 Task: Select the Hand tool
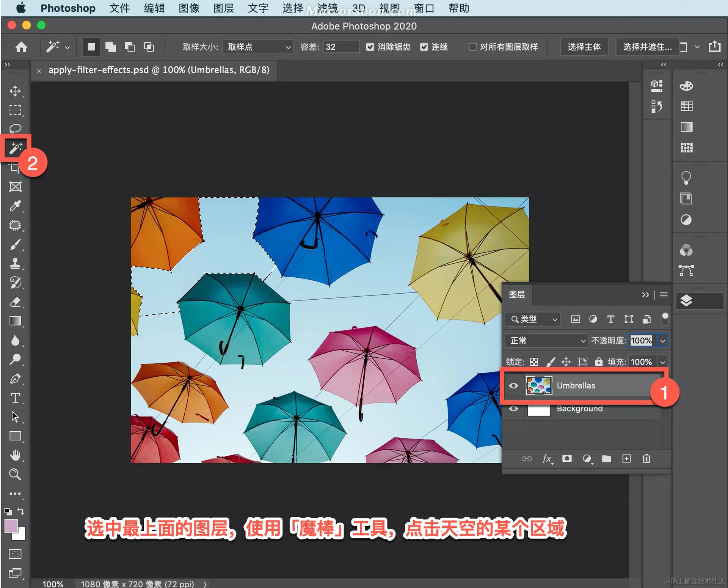point(15,455)
